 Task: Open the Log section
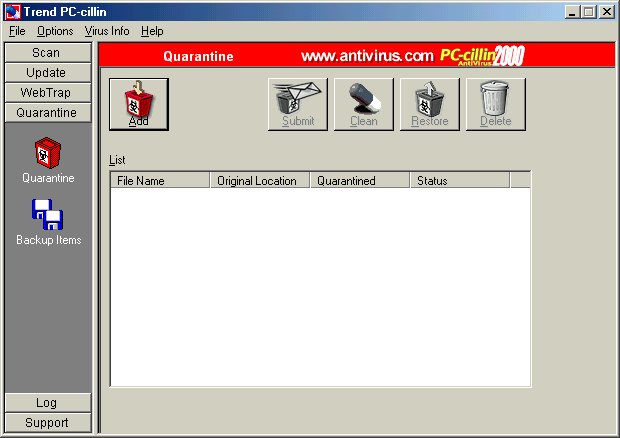coord(48,403)
